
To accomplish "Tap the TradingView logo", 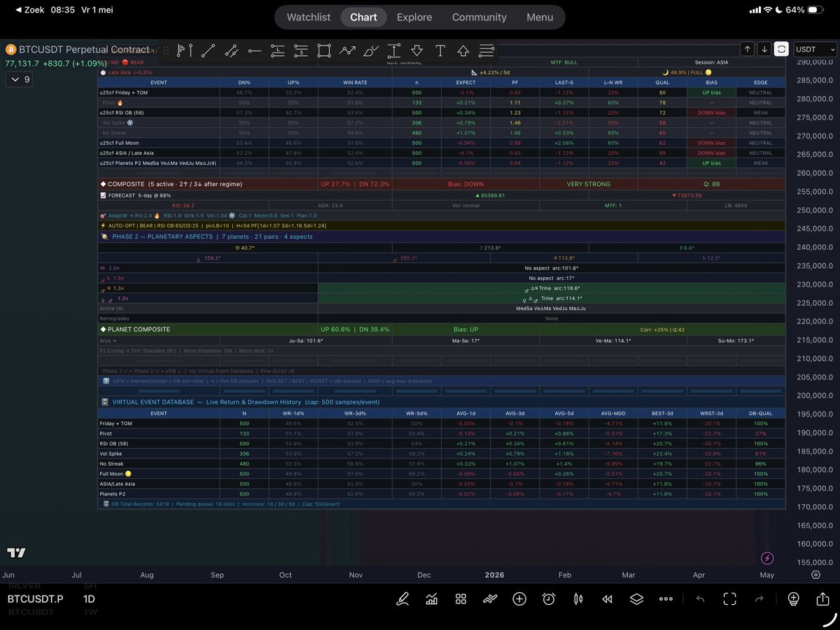I will pyautogui.click(x=17, y=553).
